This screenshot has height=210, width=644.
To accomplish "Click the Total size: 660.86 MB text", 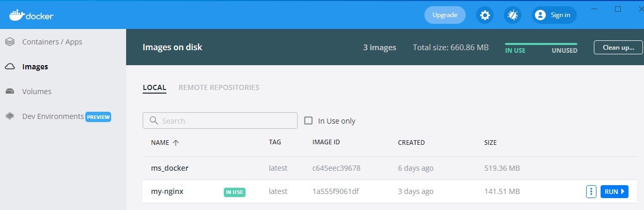I will click(x=451, y=47).
